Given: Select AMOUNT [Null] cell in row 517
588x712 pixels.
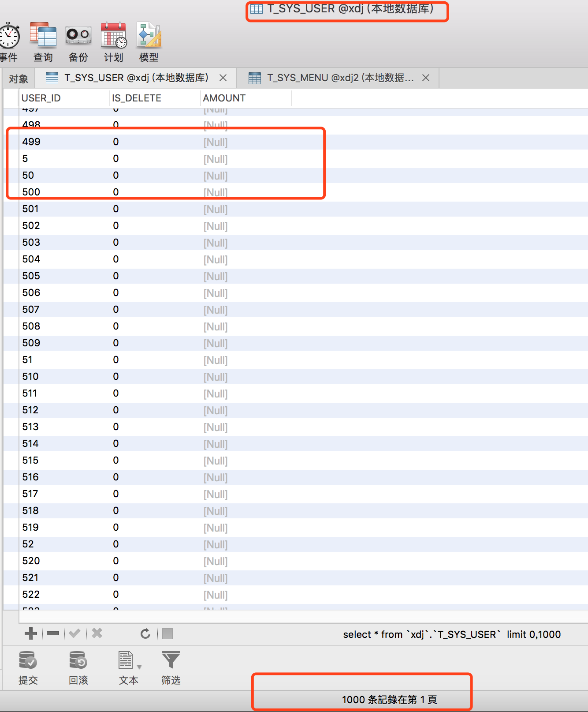Looking at the screenshot, I should pyautogui.click(x=246, y=494).
